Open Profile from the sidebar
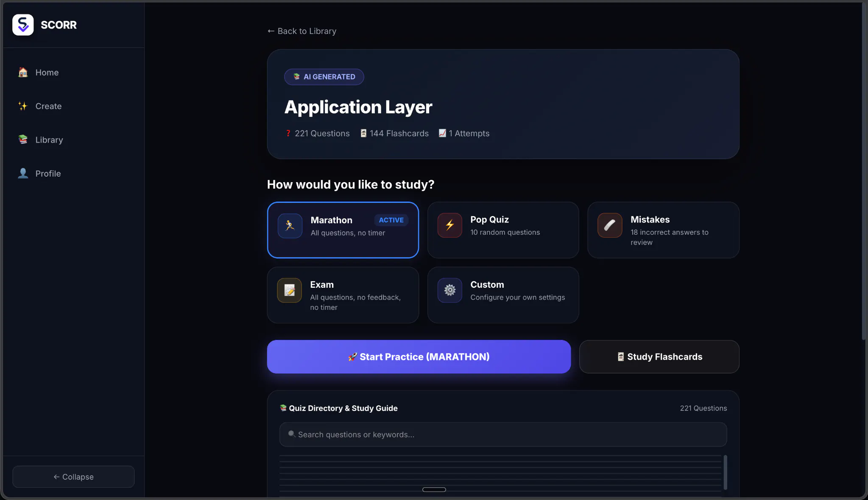This screenshot has height=500, width=868. 74,173
